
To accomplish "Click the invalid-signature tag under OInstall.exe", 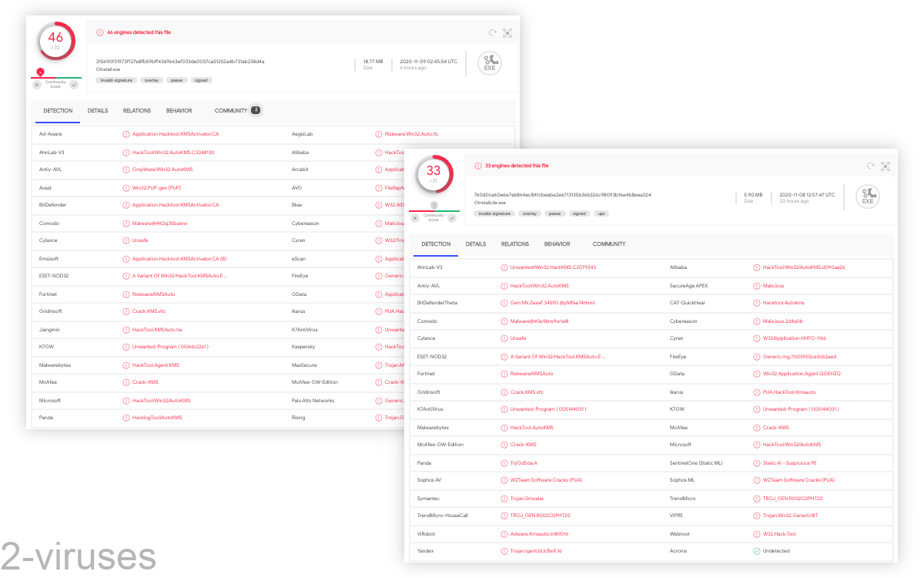I will 117,80.
